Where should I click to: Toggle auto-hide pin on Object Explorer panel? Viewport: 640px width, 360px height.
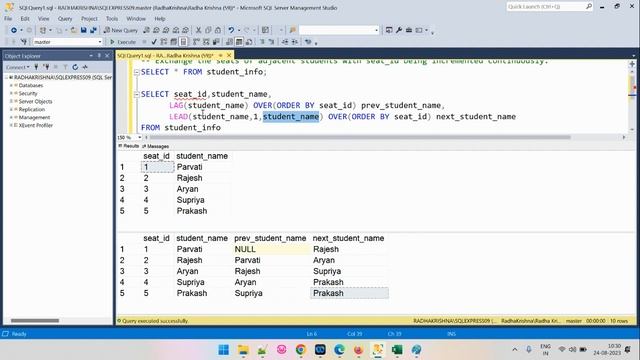click(99, 56)
